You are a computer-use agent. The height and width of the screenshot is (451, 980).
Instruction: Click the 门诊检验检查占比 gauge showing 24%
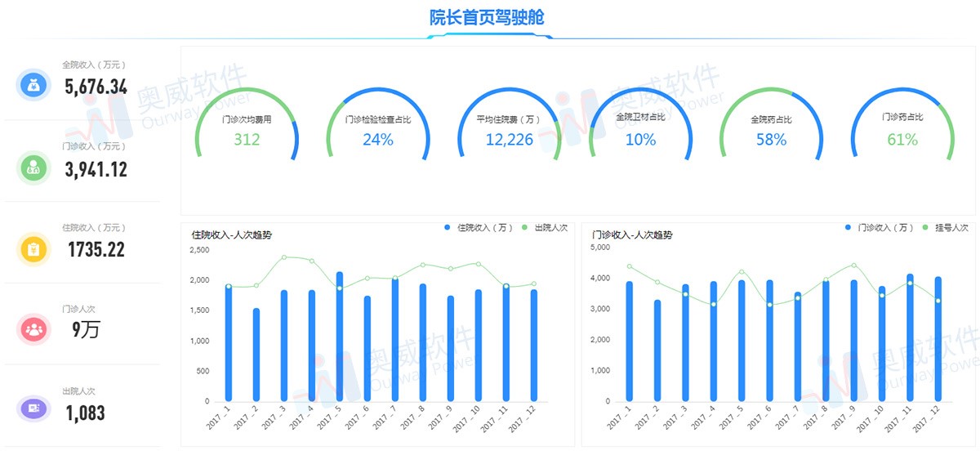click(x=377, y=123)
